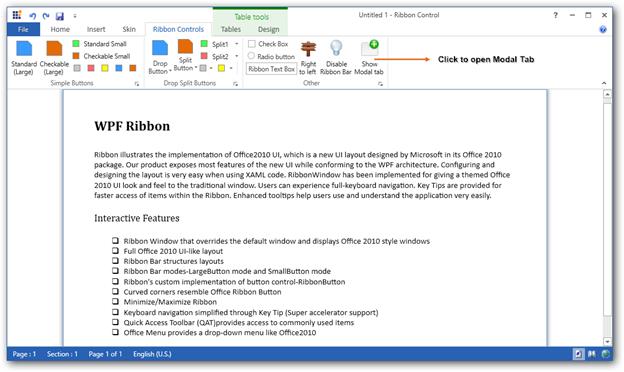Click the Standard Small green button
Viewport: 624px width, 372px height.
(99, 44)
